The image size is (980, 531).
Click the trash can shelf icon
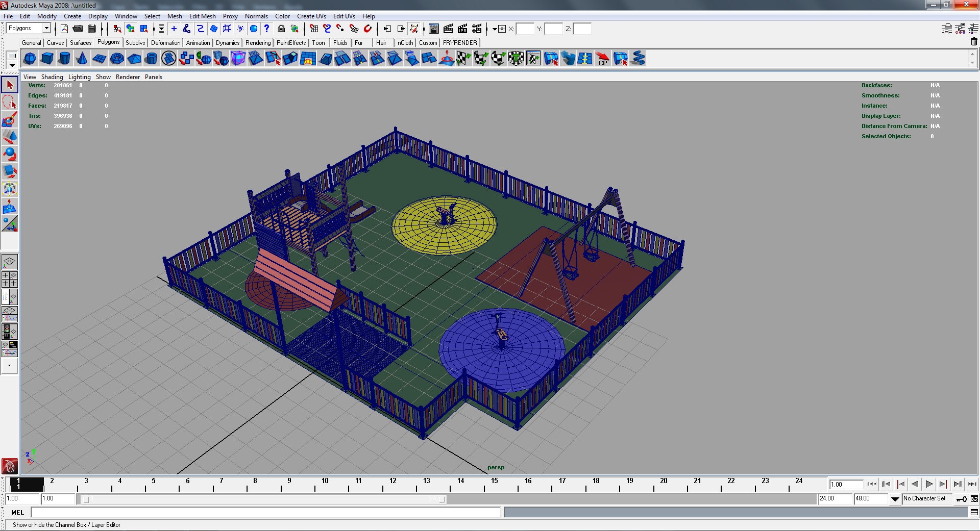point(974,42)
